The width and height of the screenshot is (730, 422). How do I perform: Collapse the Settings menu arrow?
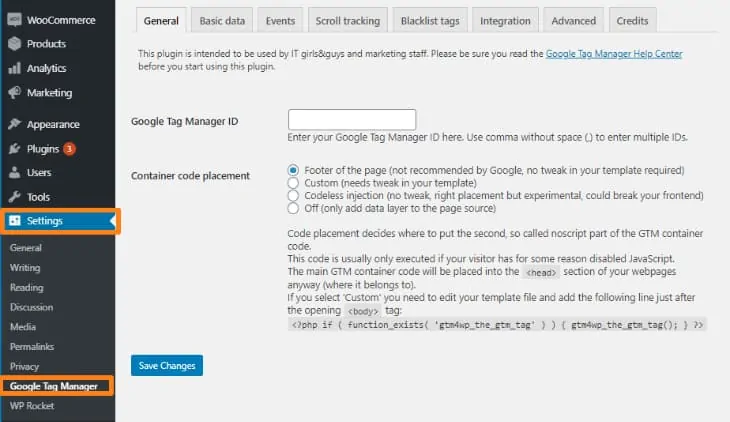pos(111,221)
